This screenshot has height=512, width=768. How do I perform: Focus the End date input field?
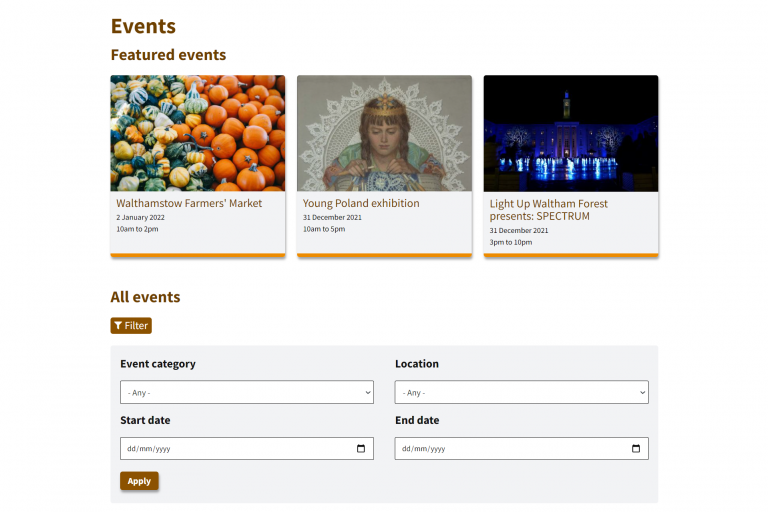[505, 449]
